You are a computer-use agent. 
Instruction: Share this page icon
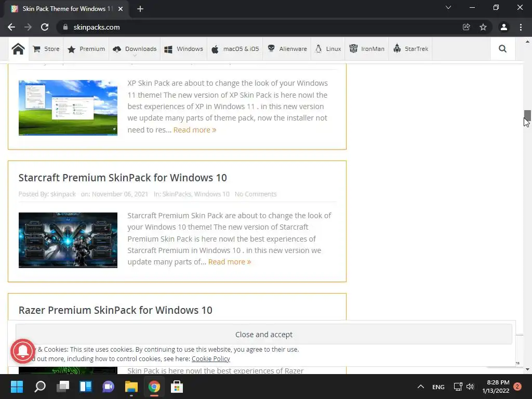click(467, 27)
